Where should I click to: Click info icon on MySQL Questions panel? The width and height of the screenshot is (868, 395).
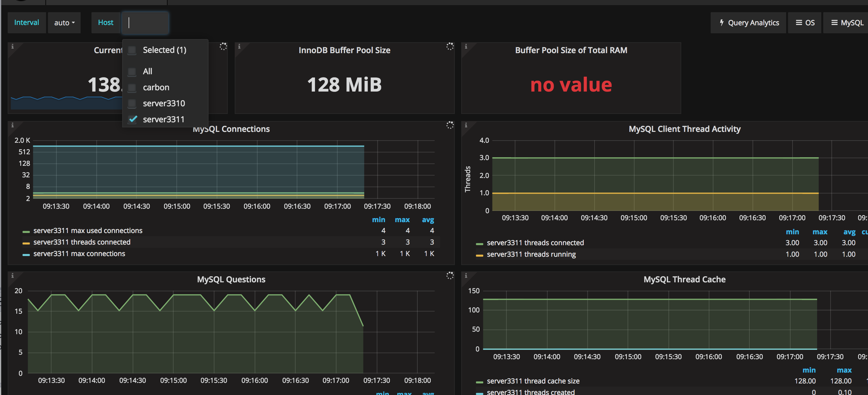pyautogui.click(x=12, y=276)
